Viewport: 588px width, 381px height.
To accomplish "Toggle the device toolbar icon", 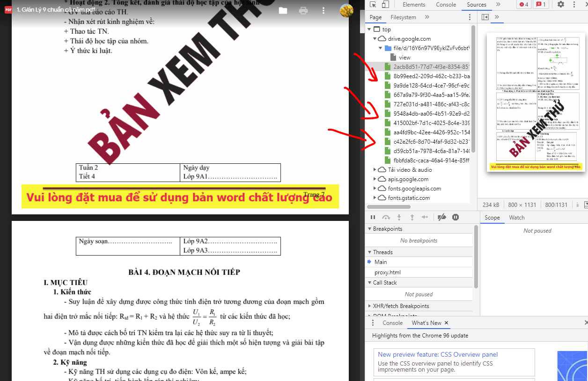I will (x=385, y=5).
